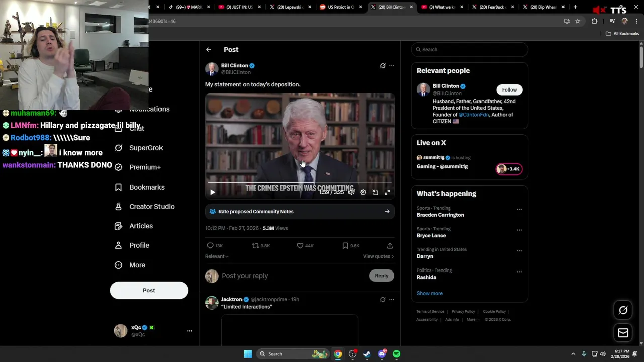Open Creator Studio in sidebar

click(144, 207)
